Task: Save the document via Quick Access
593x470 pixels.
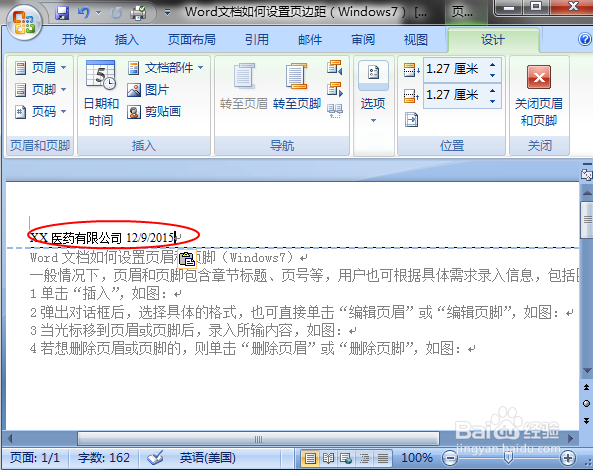Action: tap(62, 13)
